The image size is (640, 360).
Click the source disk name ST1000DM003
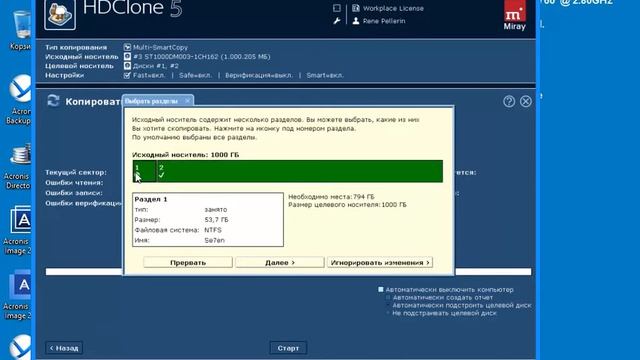(x=202, y=56)
